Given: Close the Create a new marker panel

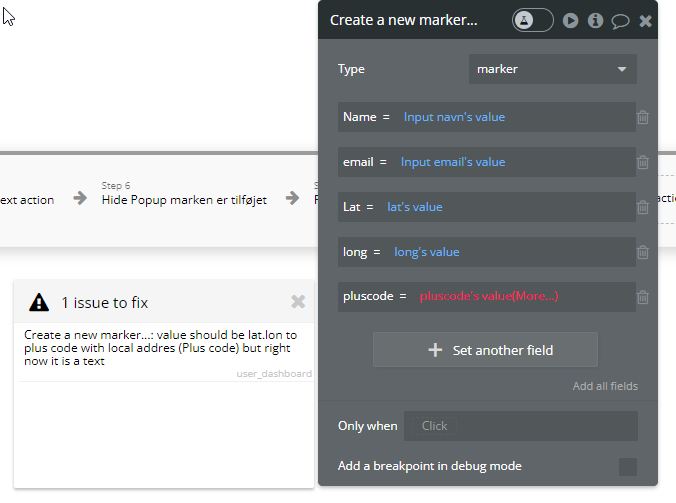Looking at the screenshot, I should [646, 20].
